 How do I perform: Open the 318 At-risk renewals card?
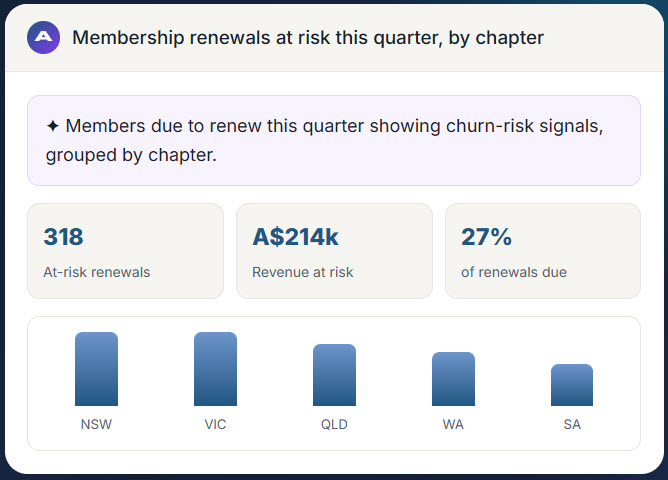126,251
